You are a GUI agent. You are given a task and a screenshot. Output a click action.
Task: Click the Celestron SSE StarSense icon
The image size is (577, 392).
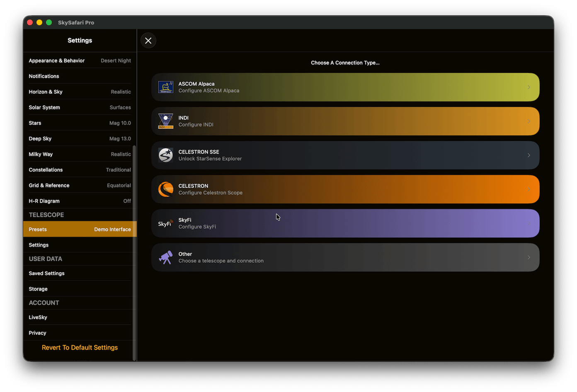pos(166,155)
